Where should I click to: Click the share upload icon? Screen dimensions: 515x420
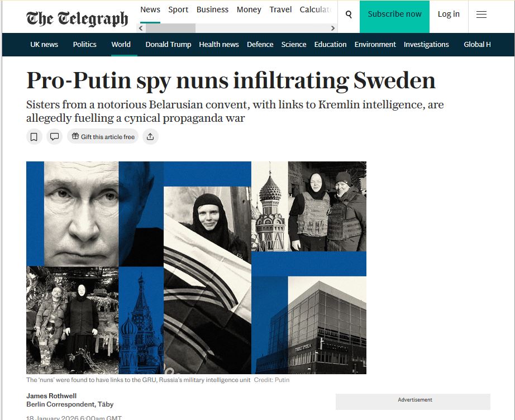[150, 137]
